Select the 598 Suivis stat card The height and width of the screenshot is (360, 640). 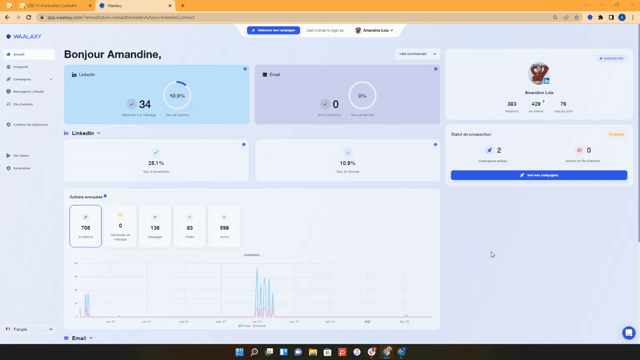pos(224,226)
